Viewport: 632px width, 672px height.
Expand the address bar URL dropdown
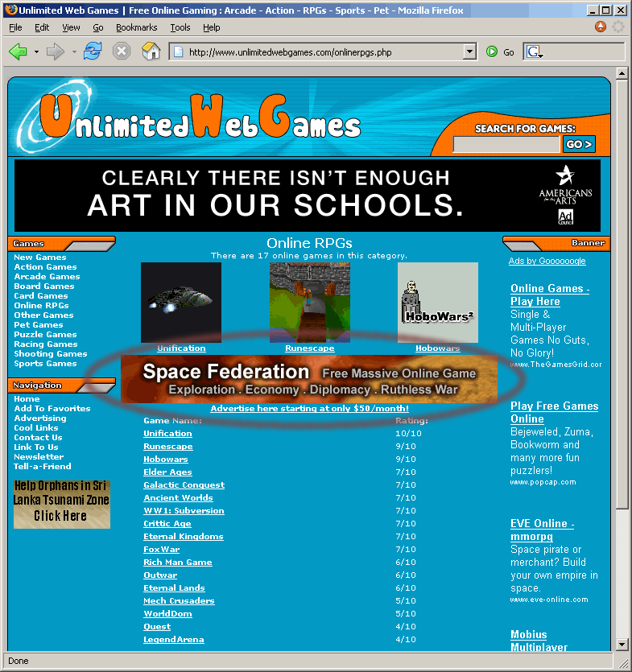pyautogui.click(x=470, y=52)
